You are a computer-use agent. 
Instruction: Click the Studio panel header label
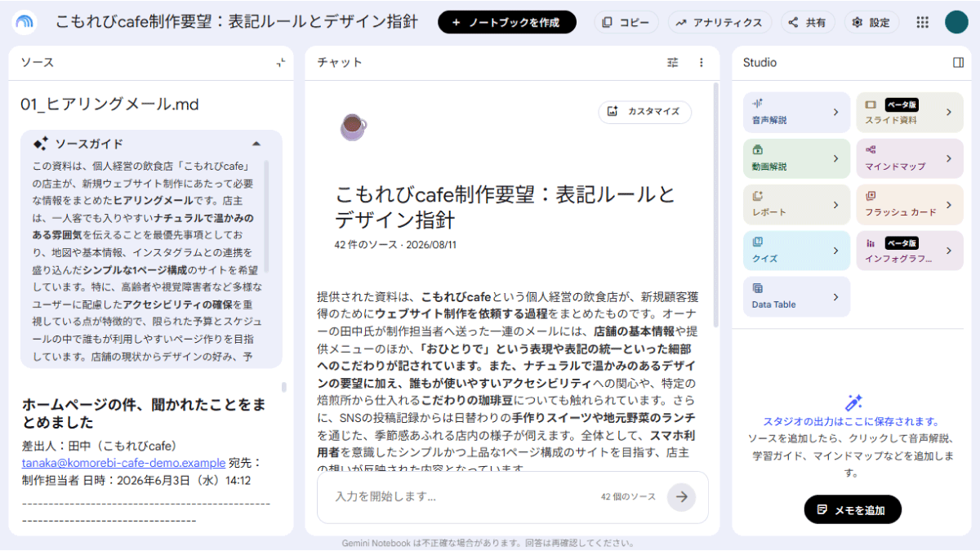pyautogui.click(x=759, y=62)
